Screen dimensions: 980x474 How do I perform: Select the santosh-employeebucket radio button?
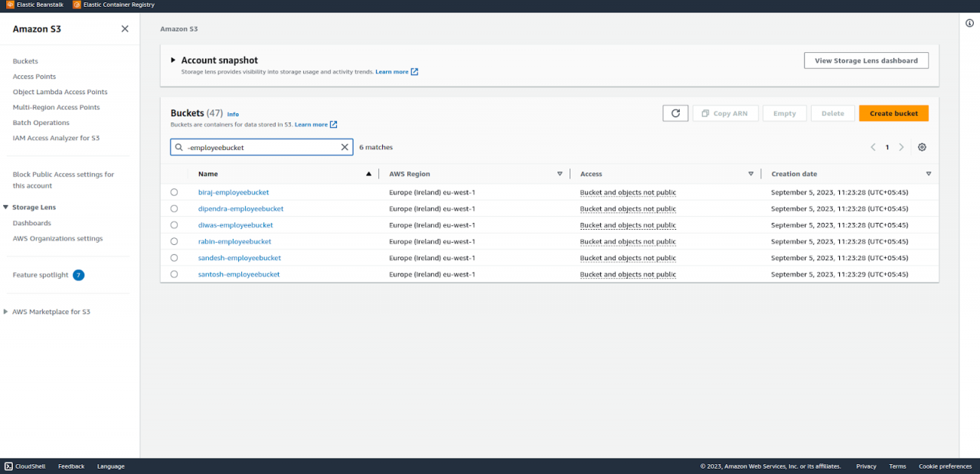click(x=174, y=274)
